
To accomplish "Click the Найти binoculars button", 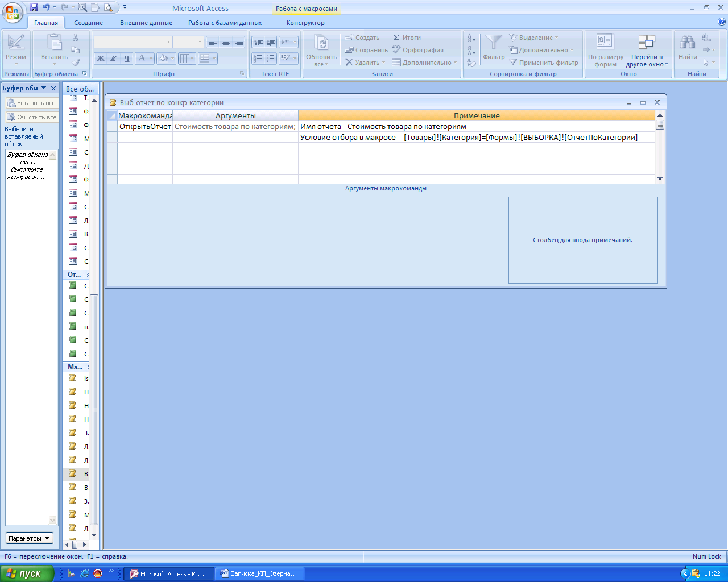I will (688, 48).
